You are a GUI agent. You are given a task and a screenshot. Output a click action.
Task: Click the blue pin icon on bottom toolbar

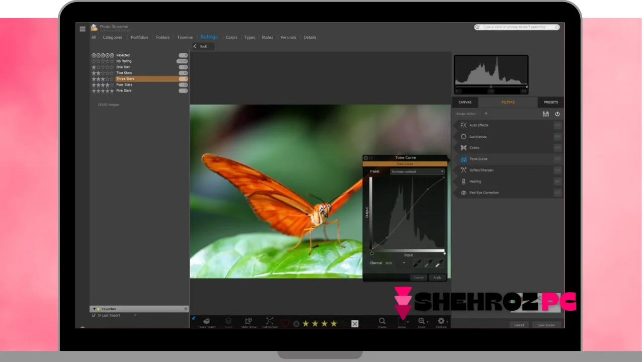point(193,318)
